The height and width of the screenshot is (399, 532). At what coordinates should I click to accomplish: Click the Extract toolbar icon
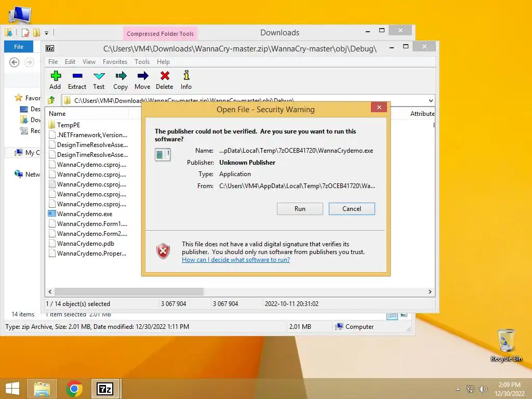pyautogui.click(x=77, y=76)
